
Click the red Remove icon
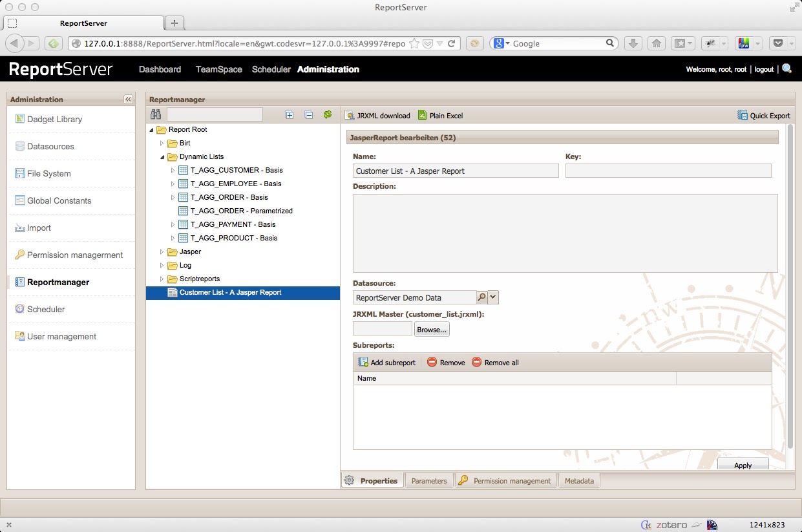(432, 362)
